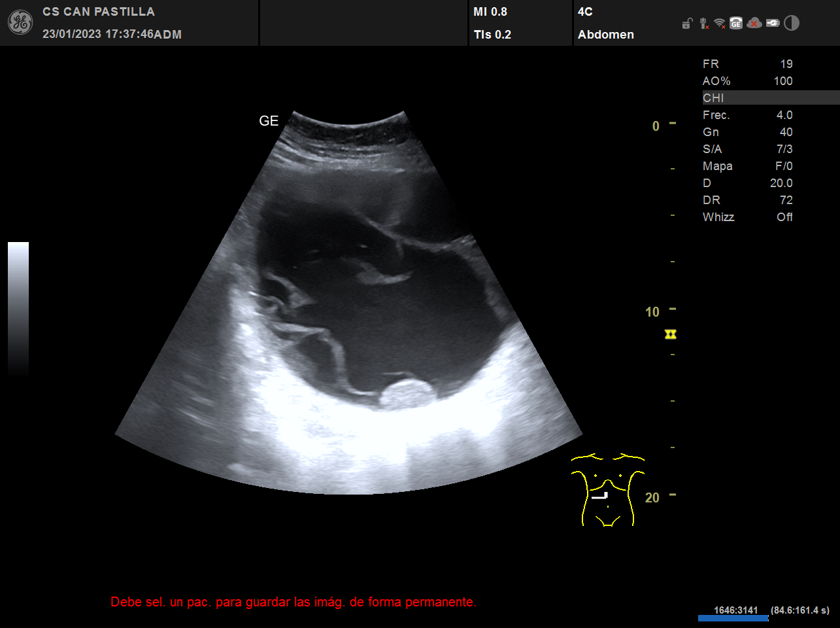This screenshot has height=628, width=840.
Task: Select the Mapa F/0 gray map parameter
Action: coord(747,166)
